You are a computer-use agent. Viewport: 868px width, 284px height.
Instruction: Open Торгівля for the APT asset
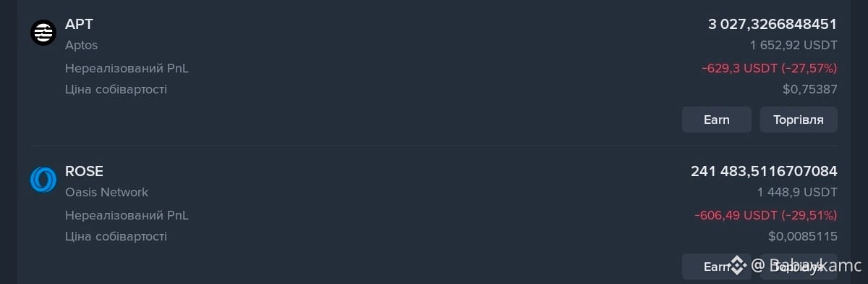click(799, 120)
